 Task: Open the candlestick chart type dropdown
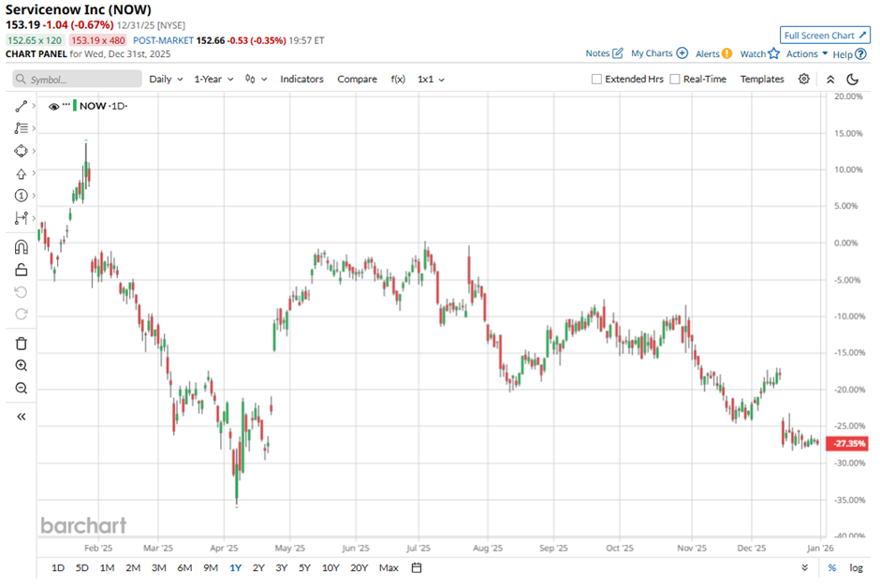[x=256, y=79]
